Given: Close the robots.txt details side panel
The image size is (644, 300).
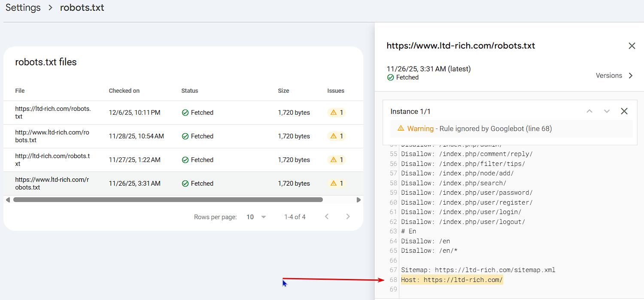Looking at the screenshot, I should pyautogui.click(x=632, y=46).
